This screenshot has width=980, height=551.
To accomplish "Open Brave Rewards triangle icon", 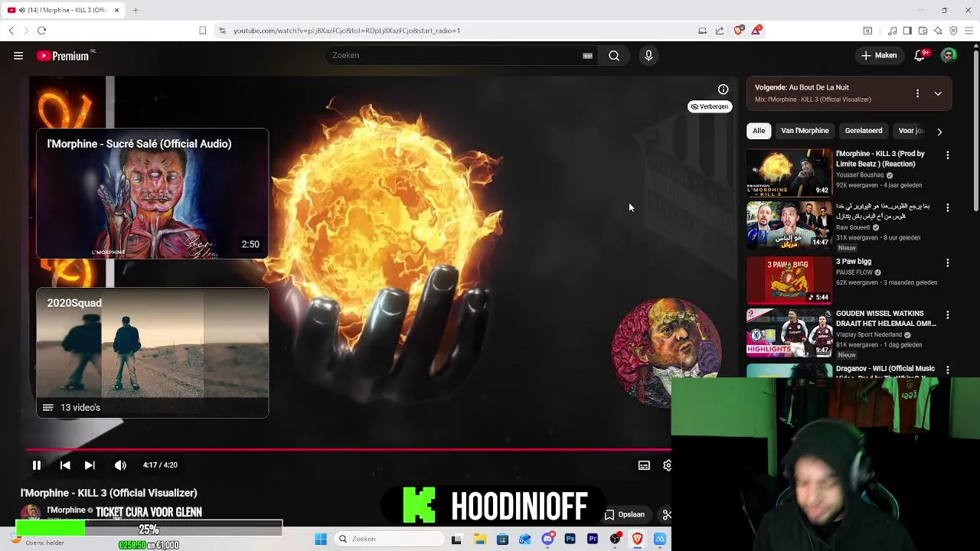I will (756, 30).
